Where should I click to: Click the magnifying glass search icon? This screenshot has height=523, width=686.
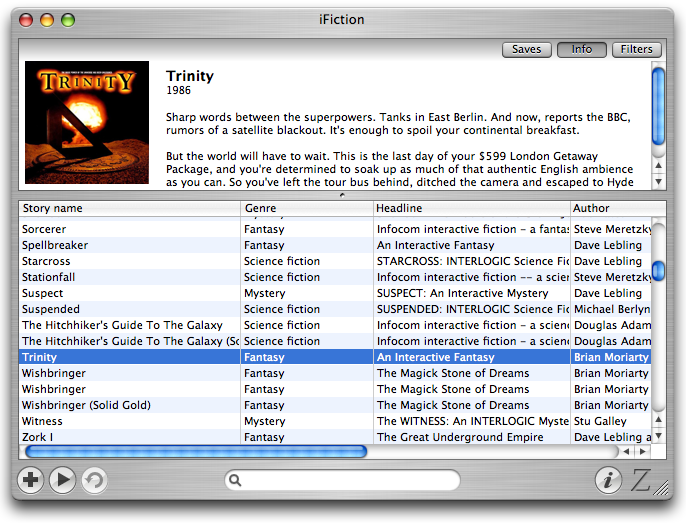pyautogui.click(x=236, y=481)
